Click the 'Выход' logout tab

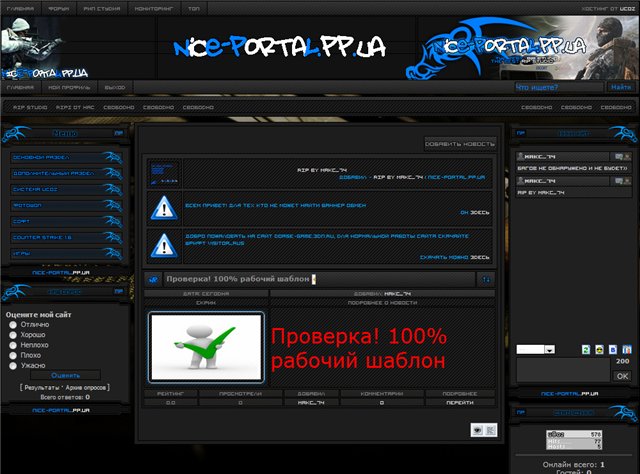(x=115, y=87)
